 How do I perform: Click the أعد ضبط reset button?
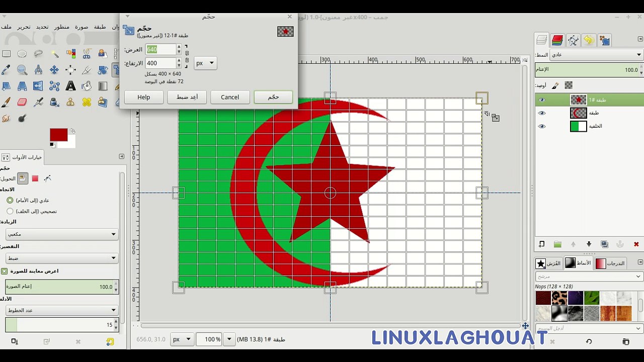pyautogui.click(x=187, y=97)
